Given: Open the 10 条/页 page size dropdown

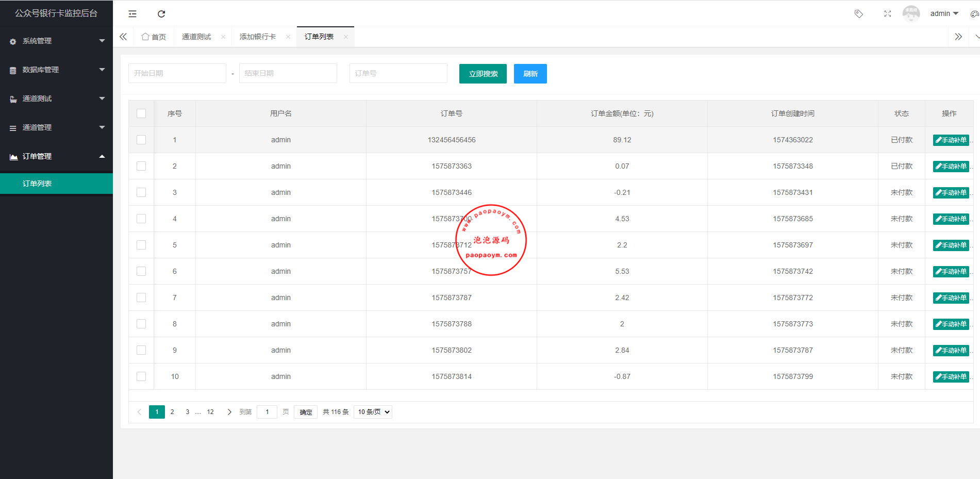Looking at the screenshot, I should (x=373, y=412).
